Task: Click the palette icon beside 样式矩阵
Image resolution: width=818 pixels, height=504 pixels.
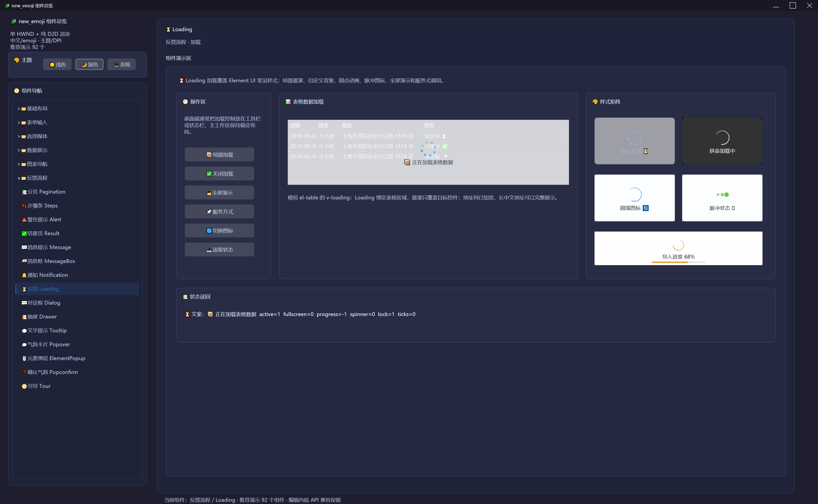Action: point(595,102)
